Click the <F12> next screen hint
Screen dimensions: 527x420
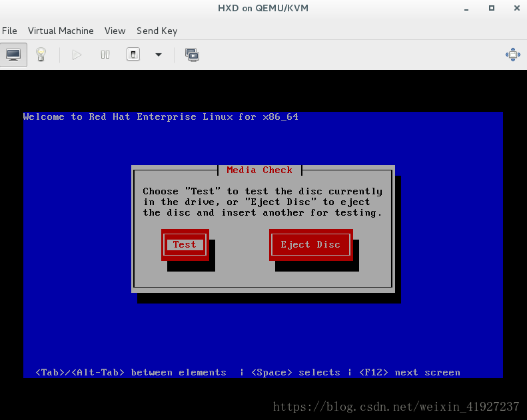410,372
